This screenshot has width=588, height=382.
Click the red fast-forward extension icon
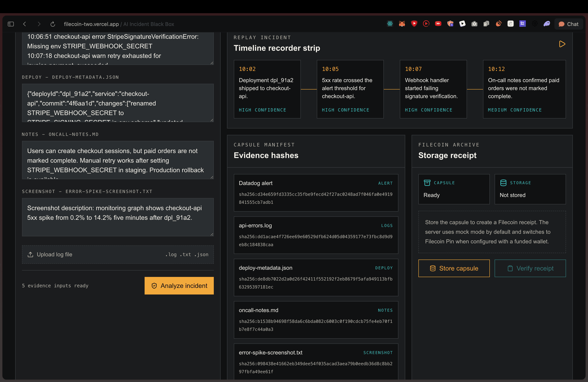point(438,24)
